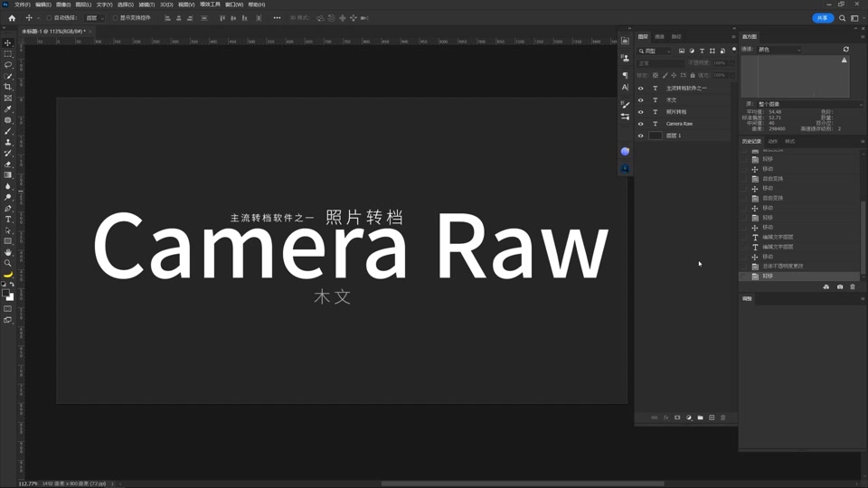Open the layer fill 100% dropdown arrow
868x488 pixels.
click(732, 75)
